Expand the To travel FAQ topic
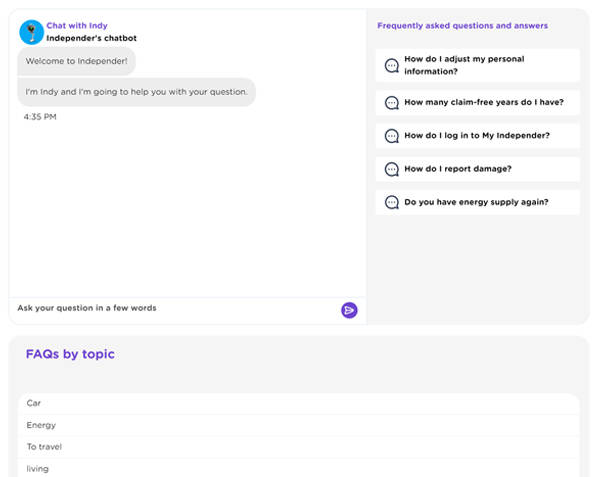The height and width of the screenshot is (477, 600). click(298, 447)
